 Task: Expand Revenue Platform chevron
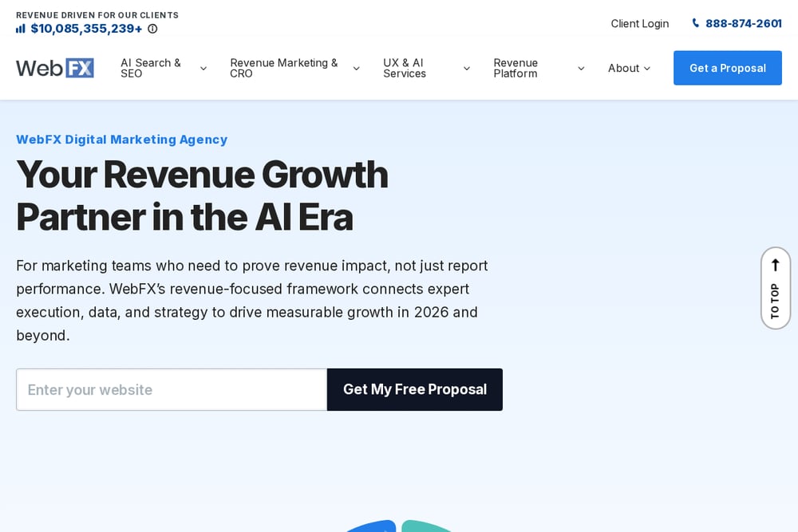coord(581,68)
